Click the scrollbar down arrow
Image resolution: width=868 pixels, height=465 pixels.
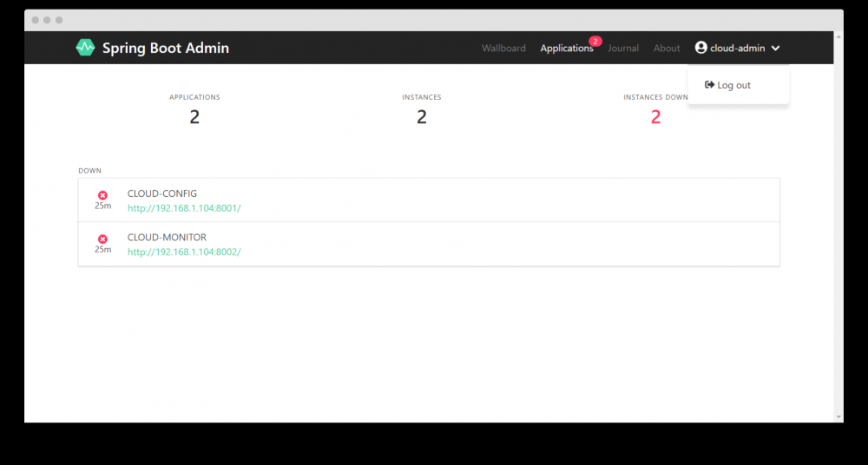838,416
